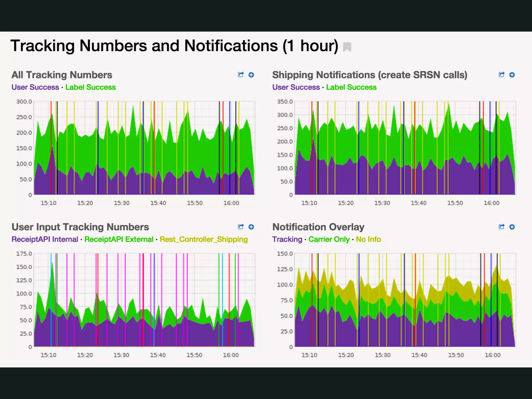Click plus icon on Shipping Notifications graph
This screenshot has width=532, height=399.
click(512, 75)
